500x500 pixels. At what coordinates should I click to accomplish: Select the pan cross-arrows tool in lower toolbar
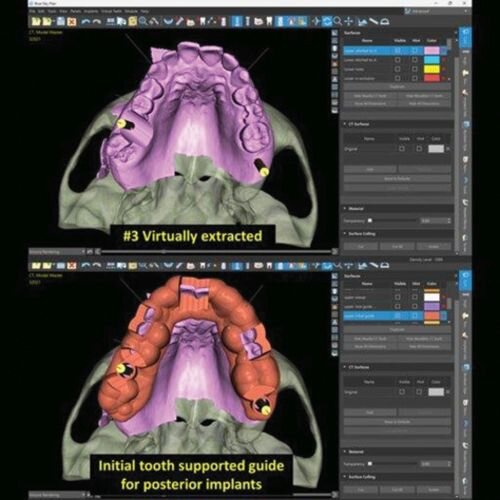click(349, 265)
